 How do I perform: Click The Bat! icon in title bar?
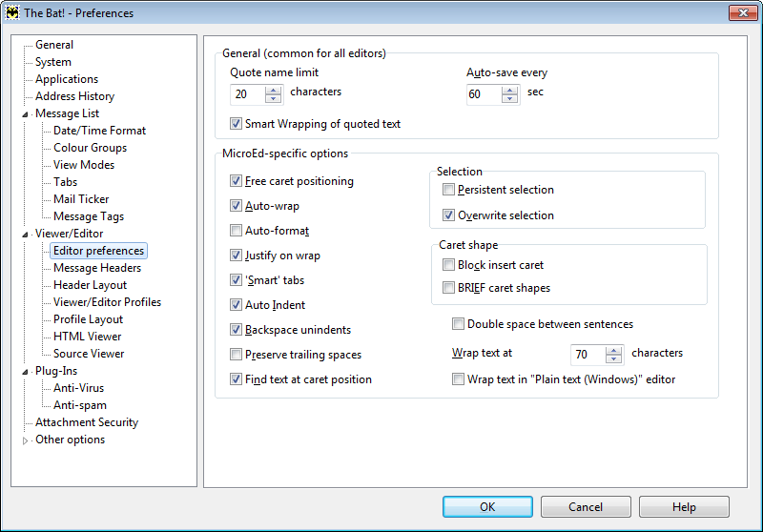(12, 12)
